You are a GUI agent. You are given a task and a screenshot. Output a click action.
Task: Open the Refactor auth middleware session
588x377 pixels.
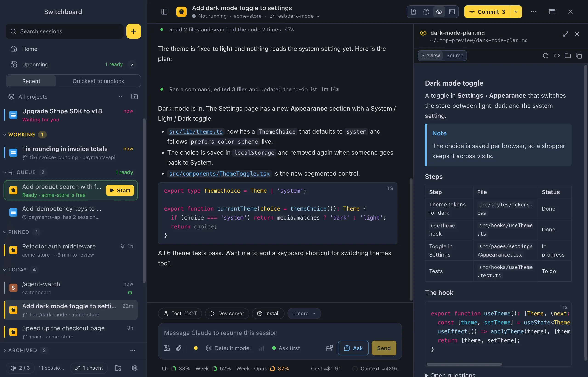(x=71, y=250)
